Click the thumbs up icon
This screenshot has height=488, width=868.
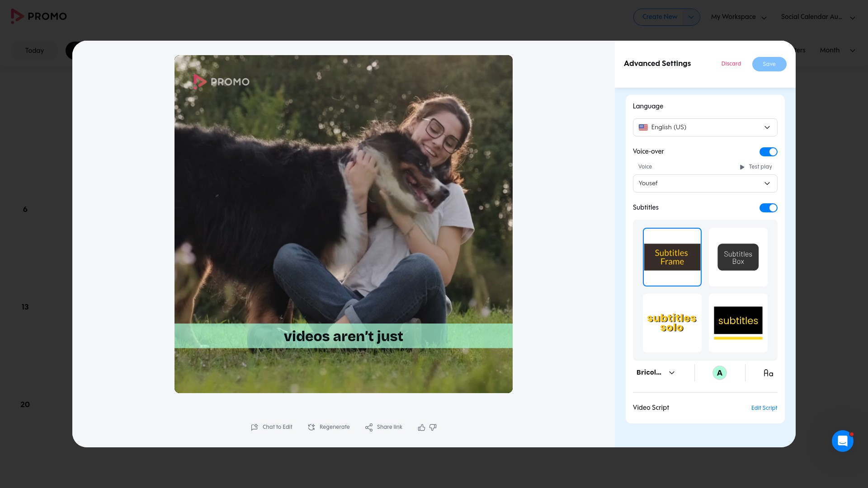(421, 427)
